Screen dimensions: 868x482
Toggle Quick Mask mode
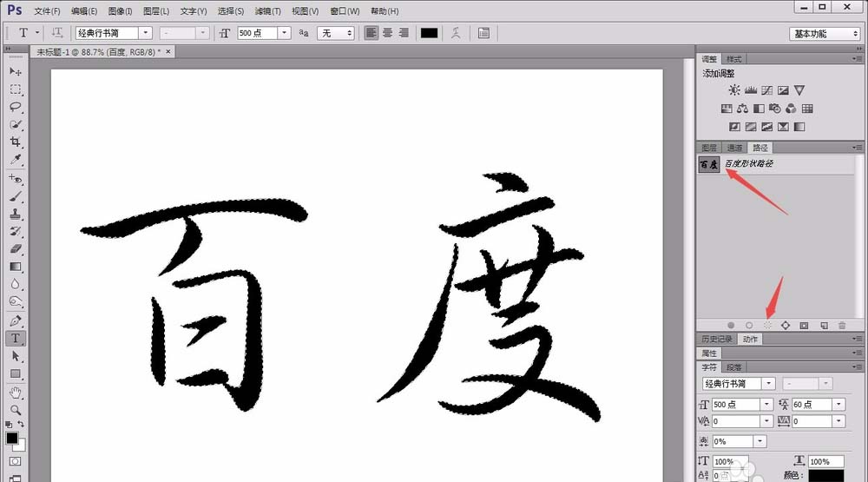(x=15, y=461)
